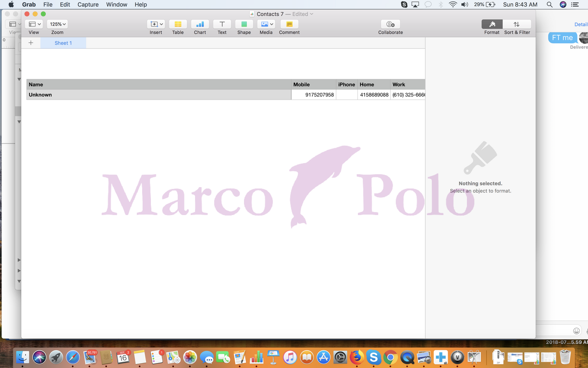
Task: Open the Media toolbar dropdown
Action: 266,24
